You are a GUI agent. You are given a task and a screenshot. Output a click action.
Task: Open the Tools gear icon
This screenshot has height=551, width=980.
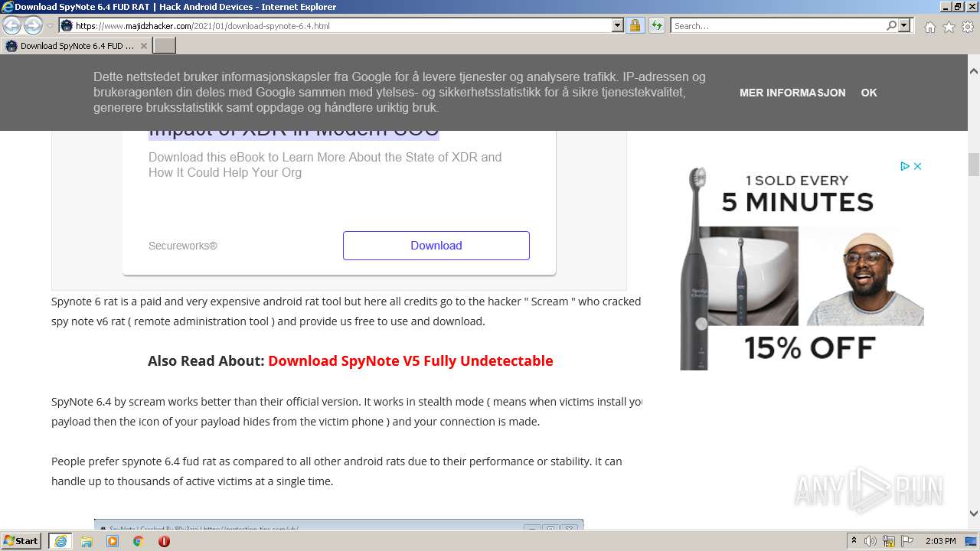point(968,27)
